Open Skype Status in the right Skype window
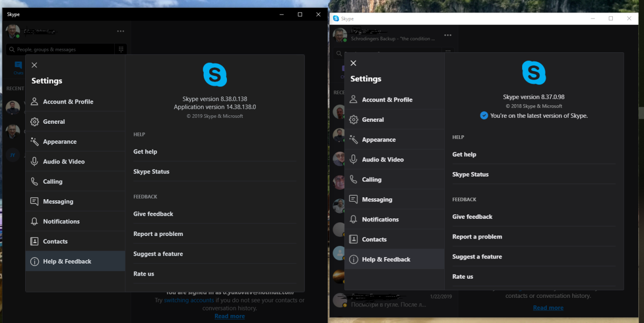 [x=534, y=175]
